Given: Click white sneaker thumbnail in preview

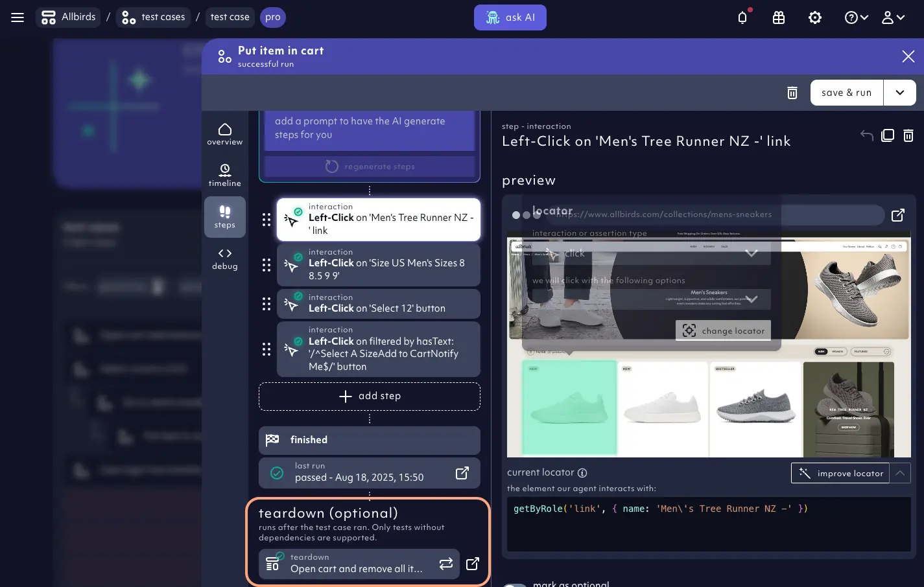Looking at the screenshot, I should pyautogui.click(x=662, y=409).
